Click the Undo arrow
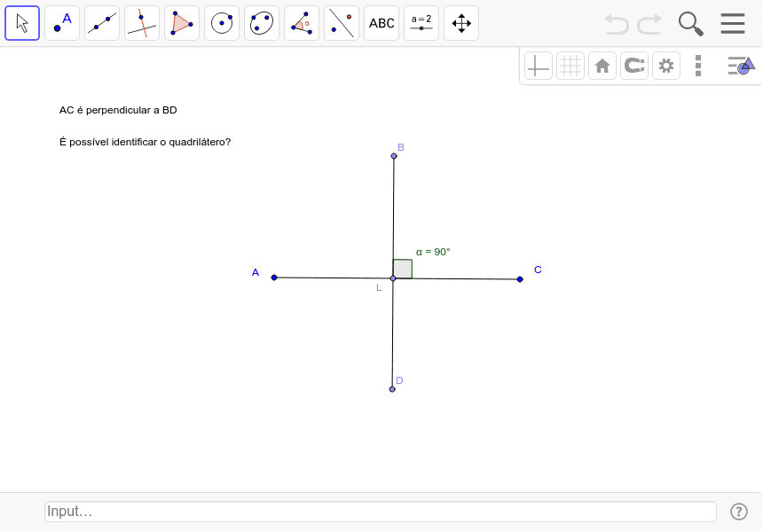Viewport: 763px width, 532px height. [x=616, y=24]
